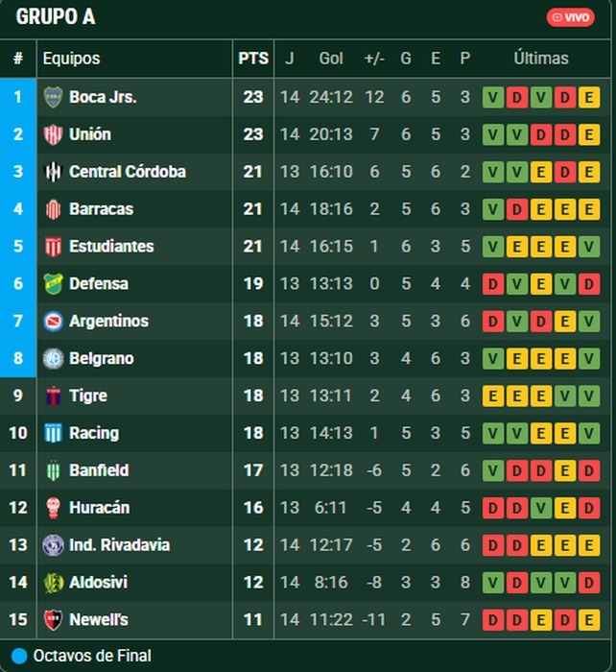Click the Racing club crest
Image resolution: width=616 pixels, height=672 pixels.
tap(54, 433)
